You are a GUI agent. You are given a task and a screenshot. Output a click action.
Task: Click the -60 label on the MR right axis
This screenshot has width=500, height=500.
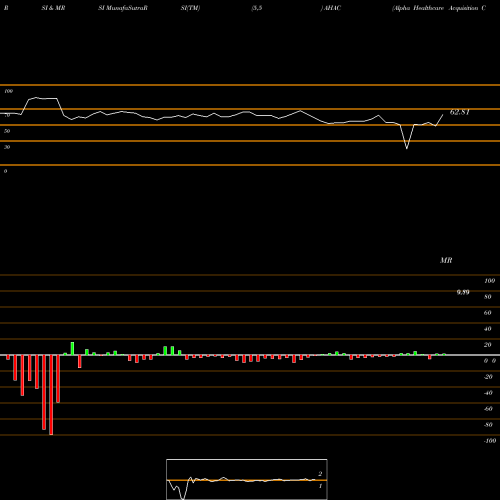tap(488, 409)
